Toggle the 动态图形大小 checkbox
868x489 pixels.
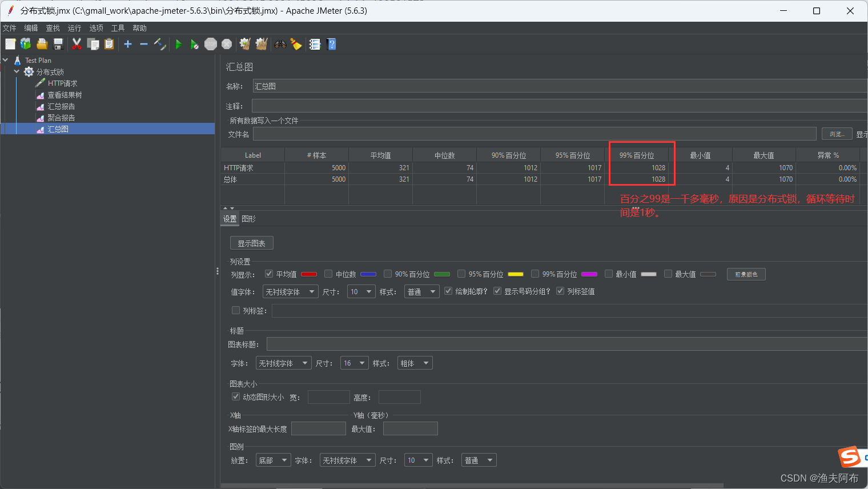click(235, 396)
